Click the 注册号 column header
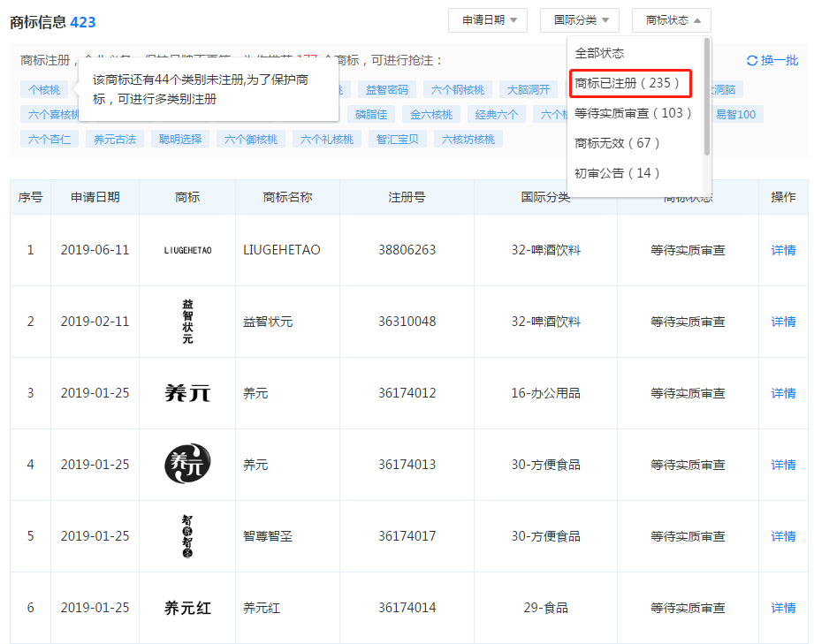Viewport: 814px width, 644px height. 407,197
